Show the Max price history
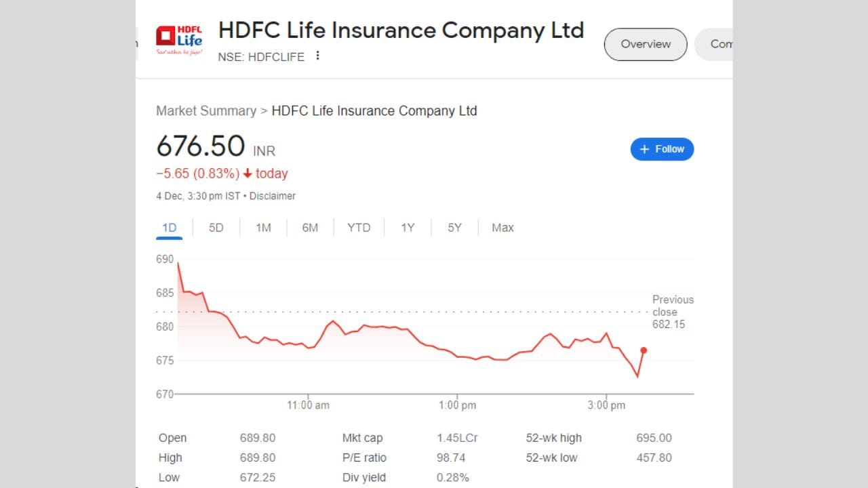 tap(502, 227)
